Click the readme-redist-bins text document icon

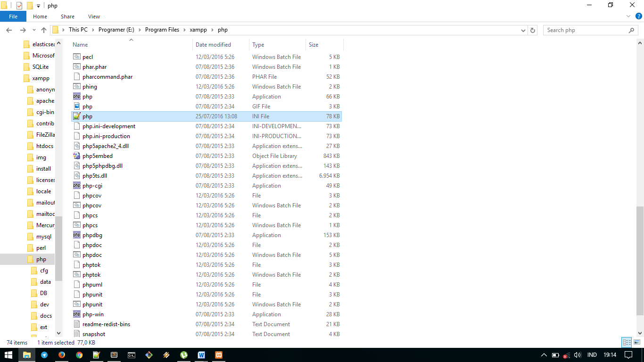pos(77,324)
